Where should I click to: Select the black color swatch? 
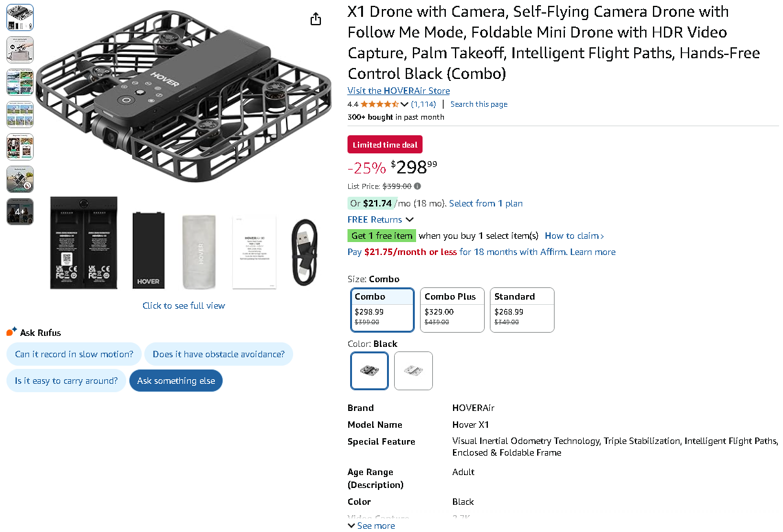coord(369,370)
